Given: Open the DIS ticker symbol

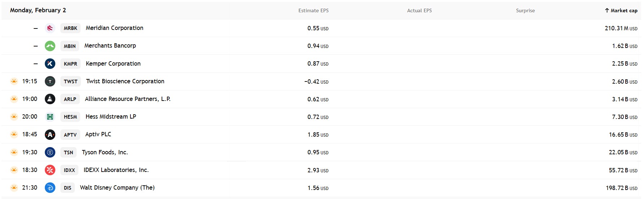Looking at the screenshot, I should (68, 188).
